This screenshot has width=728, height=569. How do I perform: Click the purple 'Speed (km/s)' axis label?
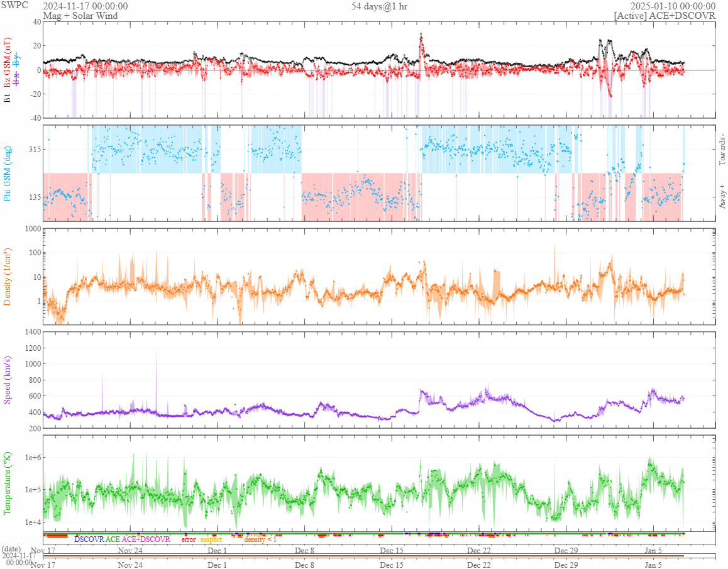tap(8, 380)
